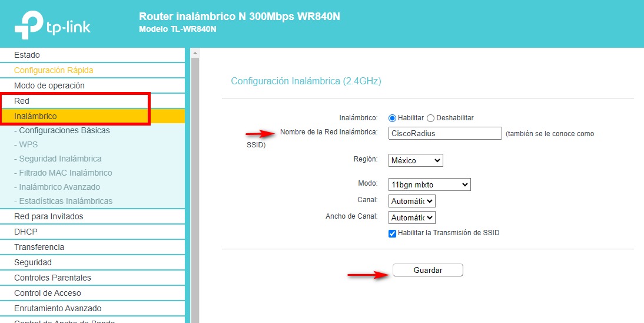Expand the Ancho de Canal dropdown

[x=411, y=217]
